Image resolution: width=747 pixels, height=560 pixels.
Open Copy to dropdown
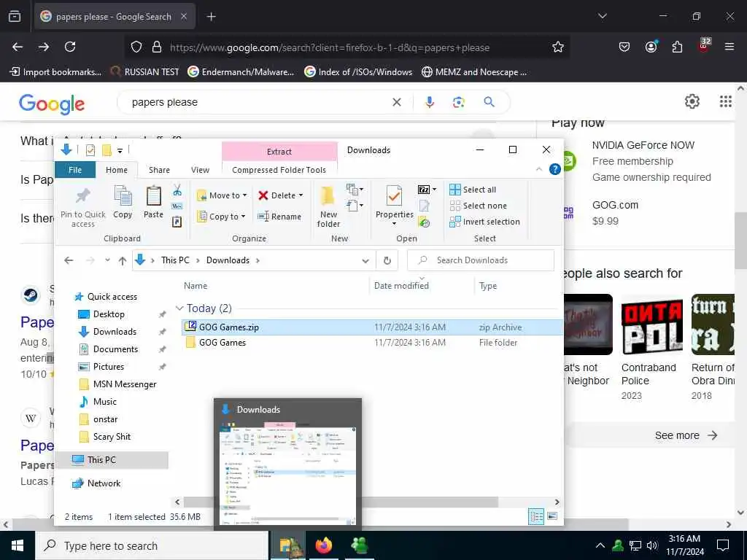[x=222, y=217]
